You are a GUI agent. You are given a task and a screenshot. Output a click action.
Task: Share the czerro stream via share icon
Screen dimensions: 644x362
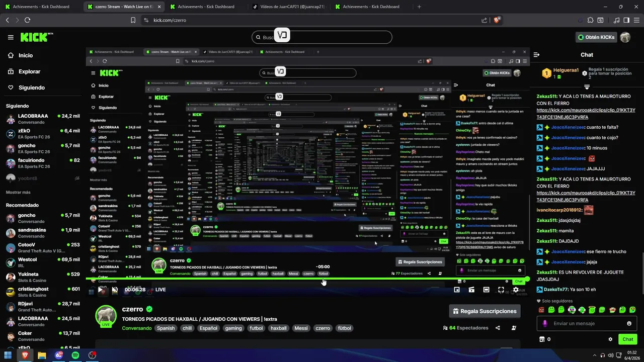click(x=498, y=328)
